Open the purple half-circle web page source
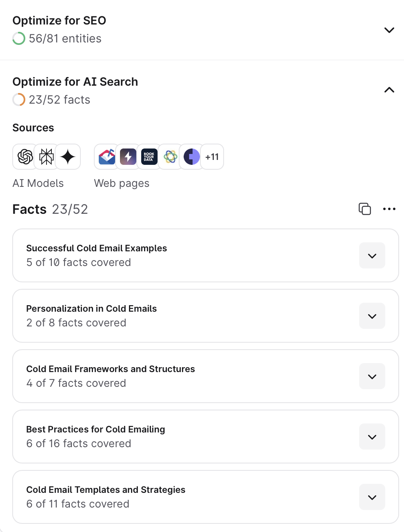The width and height of the screenshot is (404, 532). tap(192, 157)
